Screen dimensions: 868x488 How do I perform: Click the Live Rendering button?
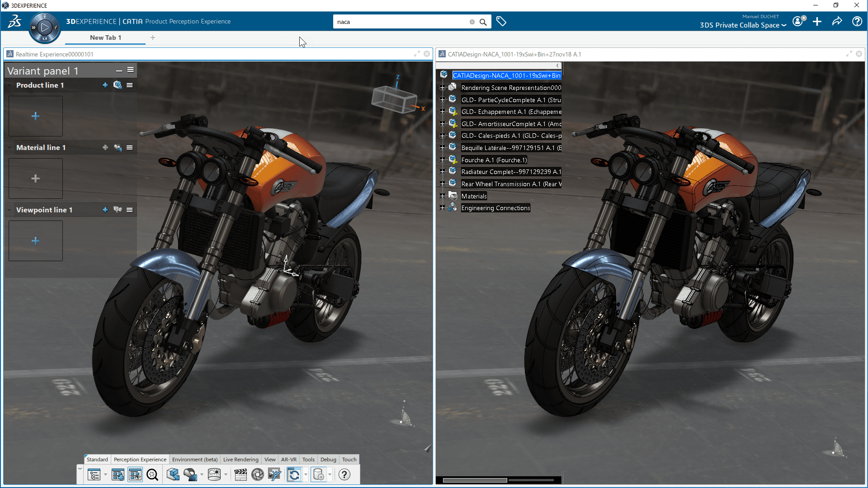240,459
